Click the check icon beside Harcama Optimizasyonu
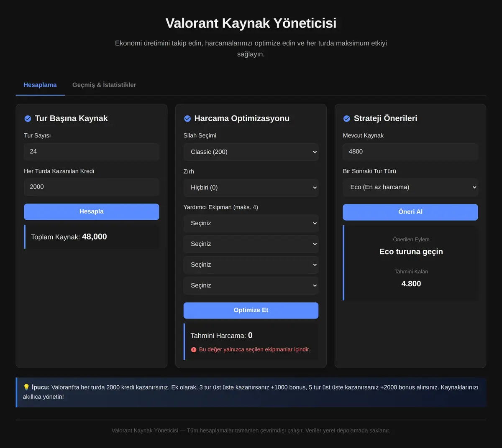 pyautogui.click(x=187, y=119)
